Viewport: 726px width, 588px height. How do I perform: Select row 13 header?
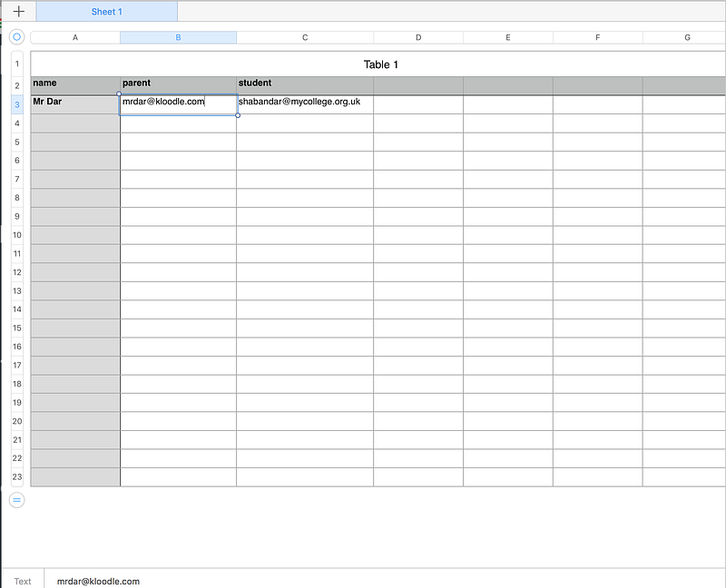pos(17,290)
